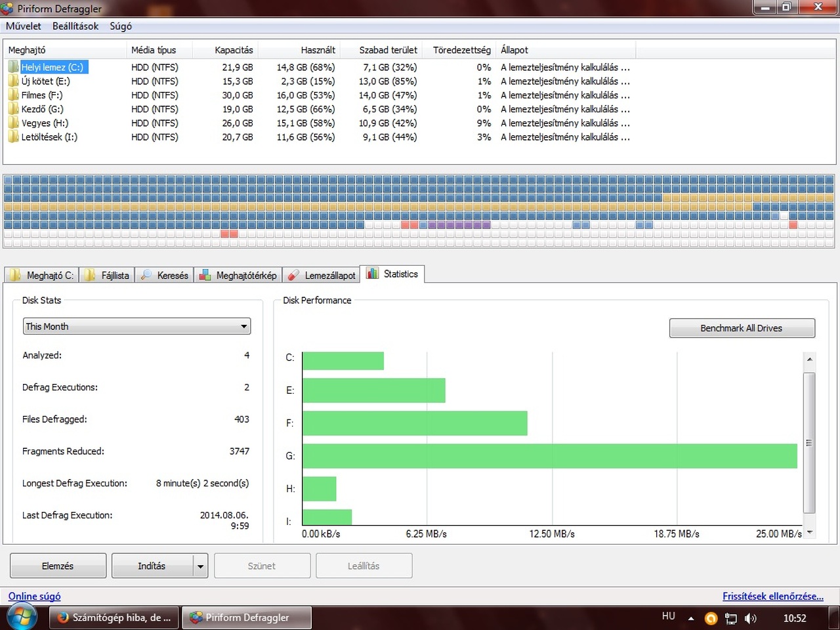Click the Új kötet (E:) drive icon

click(13, 81)
